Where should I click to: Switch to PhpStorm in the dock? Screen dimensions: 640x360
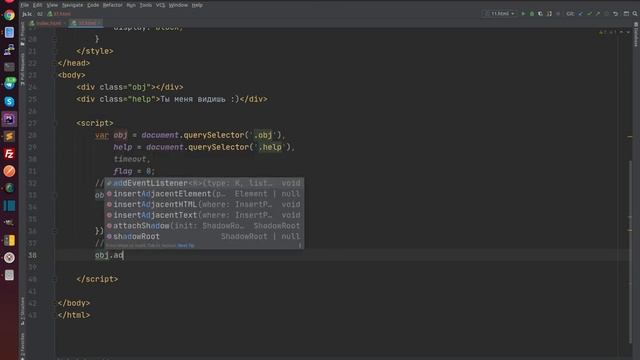pos(9,119)
